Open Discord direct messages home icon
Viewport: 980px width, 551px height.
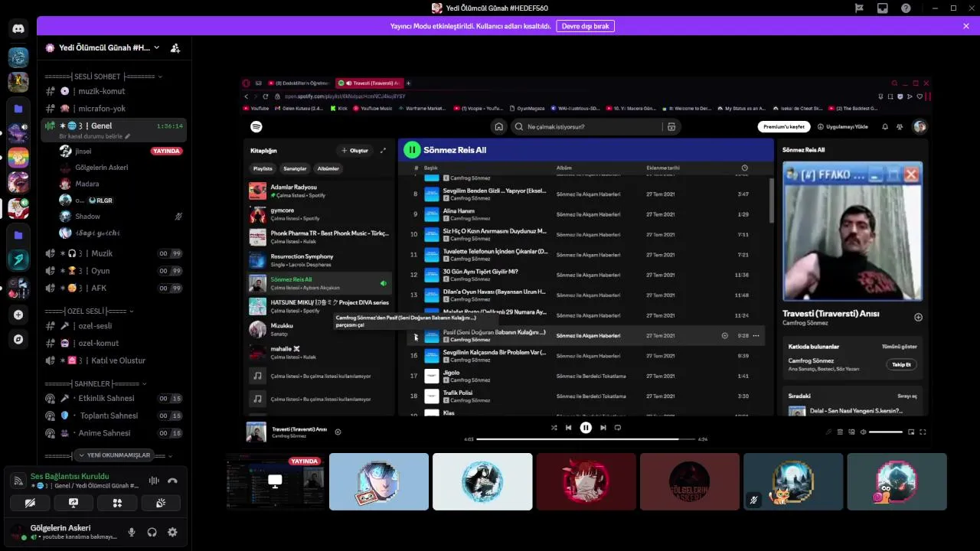(x=18, y=28)
